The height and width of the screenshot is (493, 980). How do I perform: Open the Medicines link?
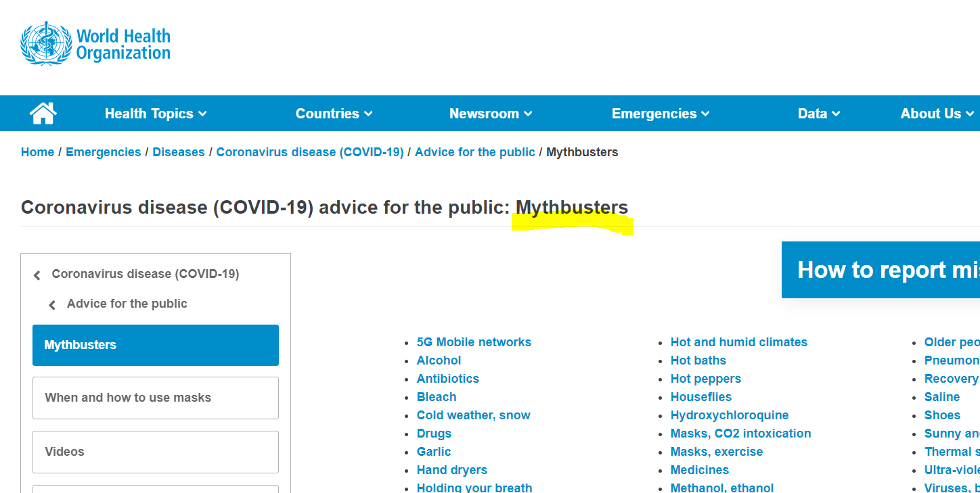[x=700, y=470]
